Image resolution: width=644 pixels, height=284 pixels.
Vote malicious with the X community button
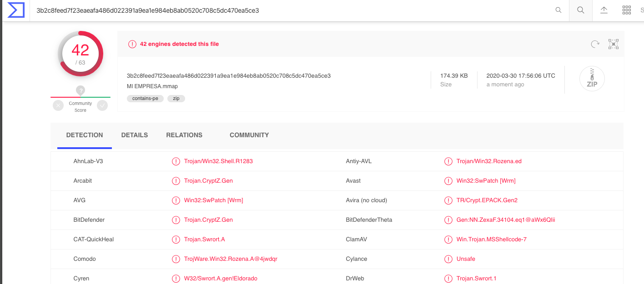click(58, 106)
